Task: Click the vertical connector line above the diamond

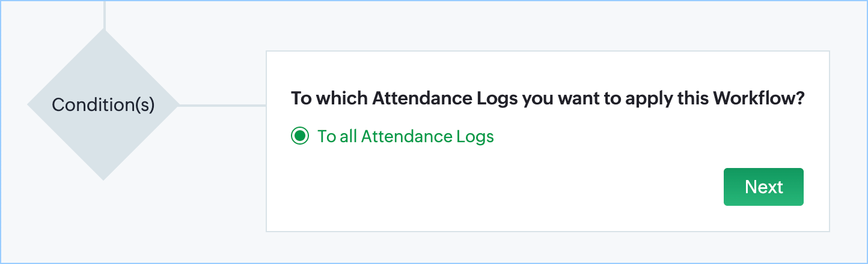Action: (105, 13)
